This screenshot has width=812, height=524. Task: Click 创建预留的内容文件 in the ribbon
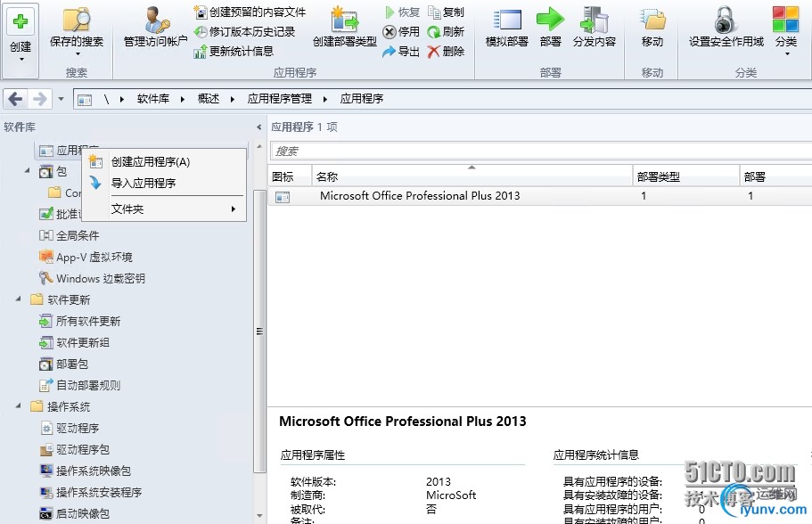point(250,12)
